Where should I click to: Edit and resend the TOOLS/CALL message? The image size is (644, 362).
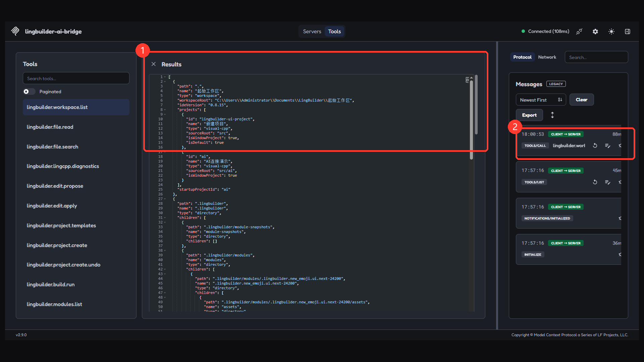click(x=607, y=145)
